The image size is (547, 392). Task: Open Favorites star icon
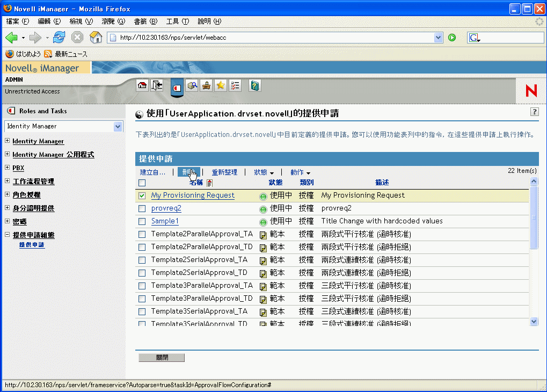click(x=221, y=85)
